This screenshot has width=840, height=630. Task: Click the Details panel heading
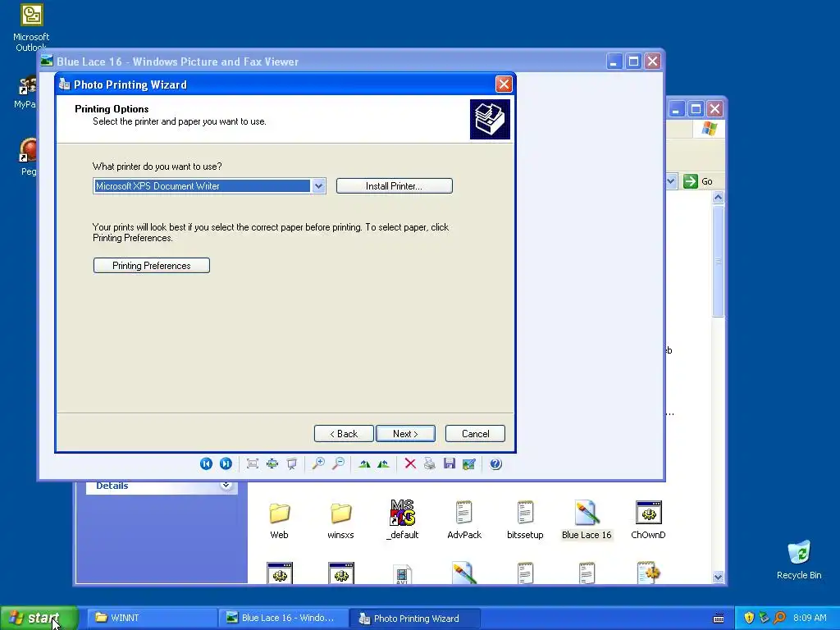tap(112, 486)
